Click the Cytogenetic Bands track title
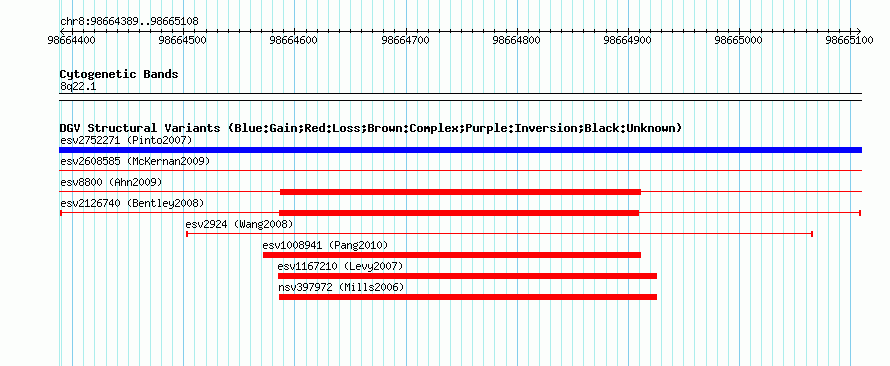Image resolution: width=890 pixels, height=366 pixels. [119, 74]
